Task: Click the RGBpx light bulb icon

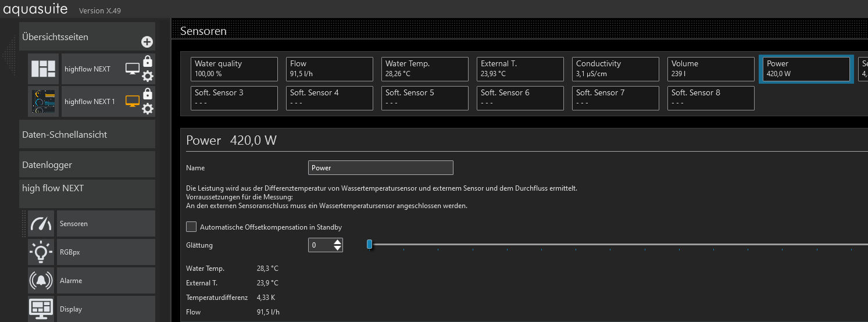Action: [41, 252]
